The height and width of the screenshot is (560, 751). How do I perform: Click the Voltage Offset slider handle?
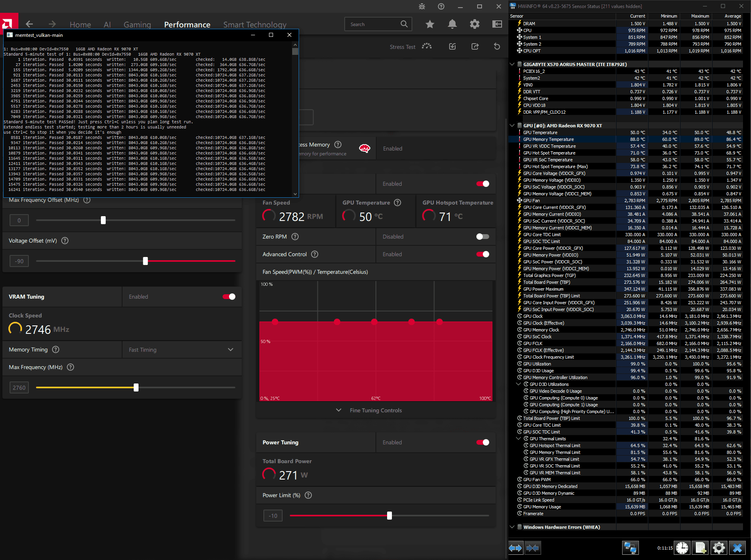pos(145,261)
